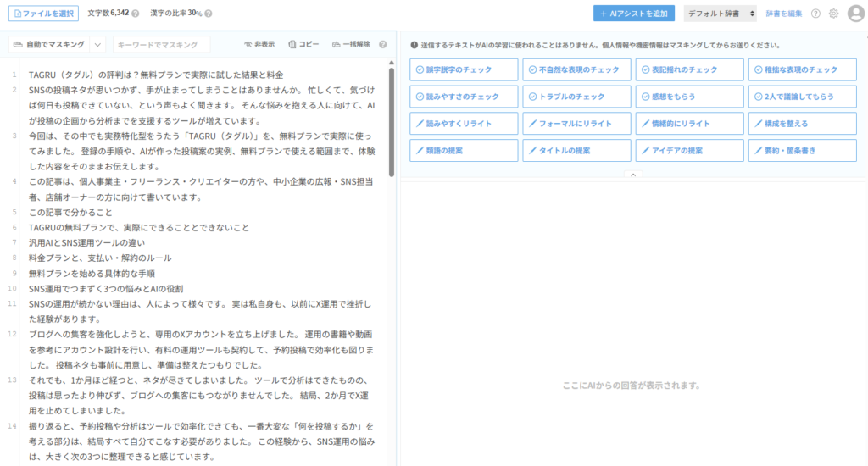Click line 1 text TAGRU（タグル）の評判は？
This screenshot has width=868, height=466.
84,75
